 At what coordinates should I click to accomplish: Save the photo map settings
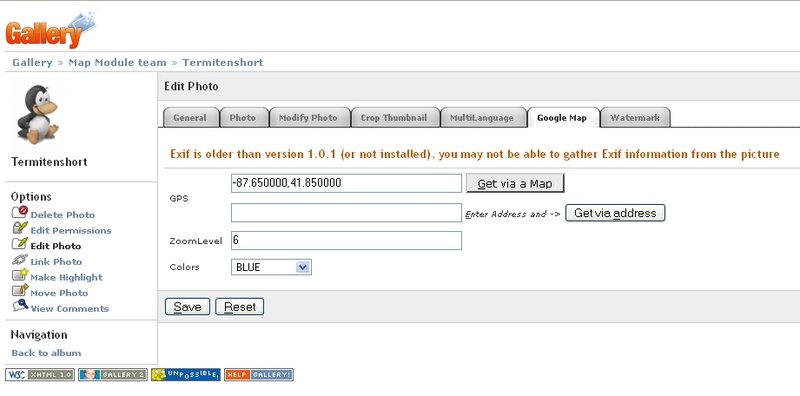click(x=187, y=307)
